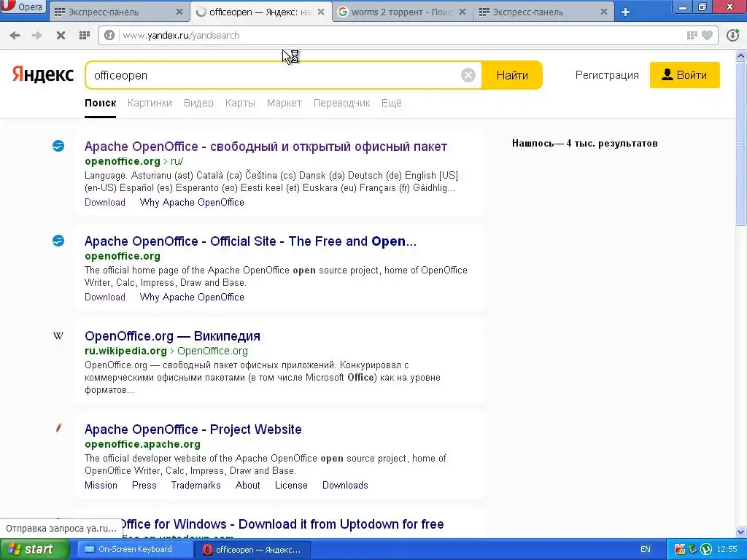Screen dimensions: 747x560
Task: Open Apache OpenOffice свободный и открытый result
Action: tap(266, 146)
